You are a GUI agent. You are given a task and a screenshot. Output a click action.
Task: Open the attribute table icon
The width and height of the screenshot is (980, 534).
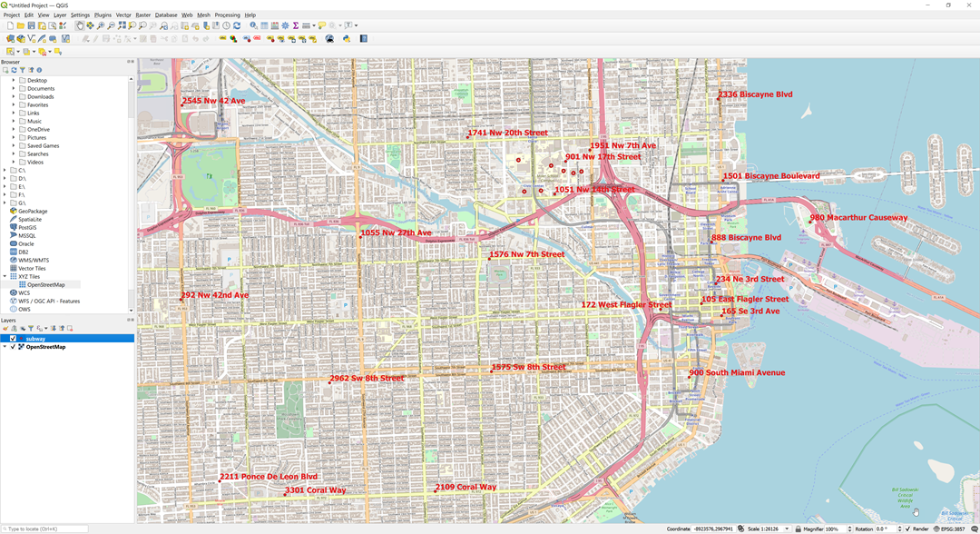pyautogui.click(x=264, y=25)
